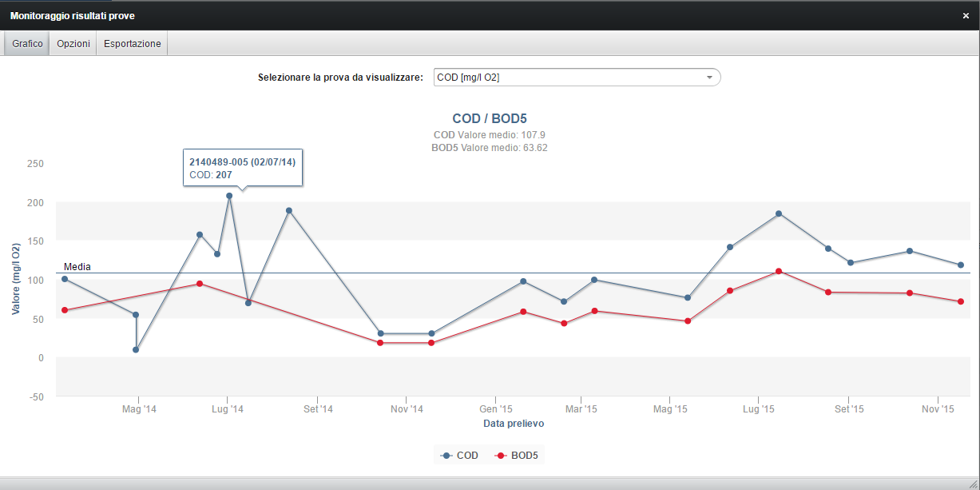
Task: Click the Valore (mg/l O2) axis title
Action: [16, 279]
